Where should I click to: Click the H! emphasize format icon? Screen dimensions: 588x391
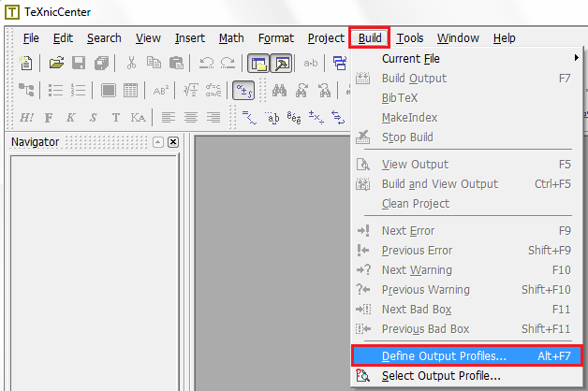point(26,118)
